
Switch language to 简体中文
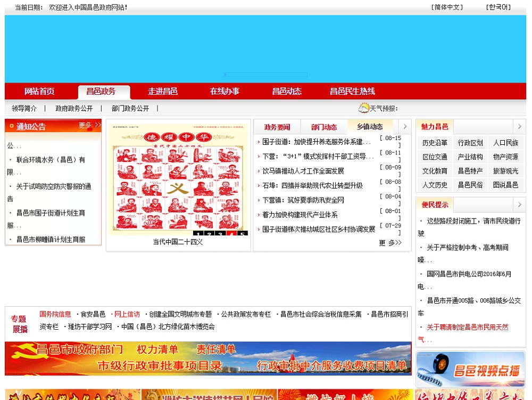coord(447,7)
